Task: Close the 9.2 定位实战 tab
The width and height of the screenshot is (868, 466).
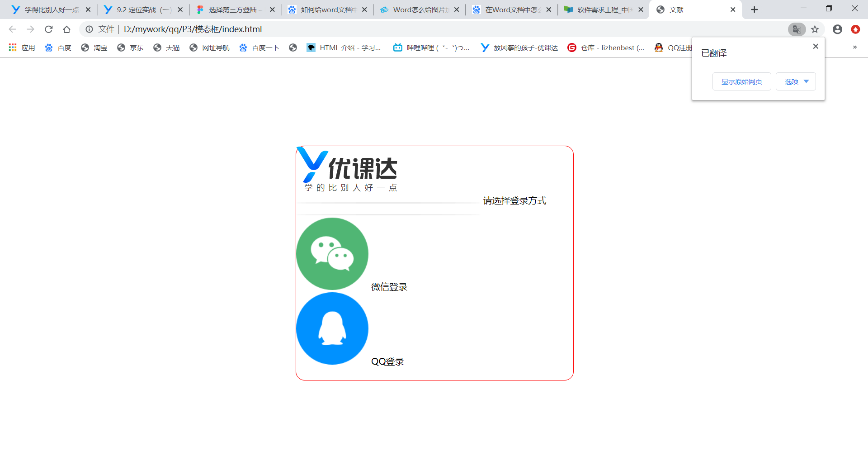Action: click(180, 10)
